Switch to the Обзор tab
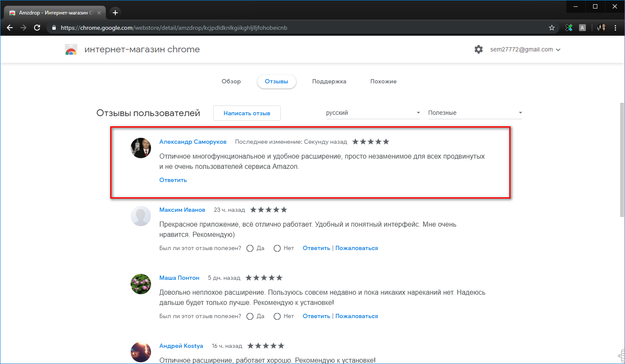The image size is (625, 364). 231,81
